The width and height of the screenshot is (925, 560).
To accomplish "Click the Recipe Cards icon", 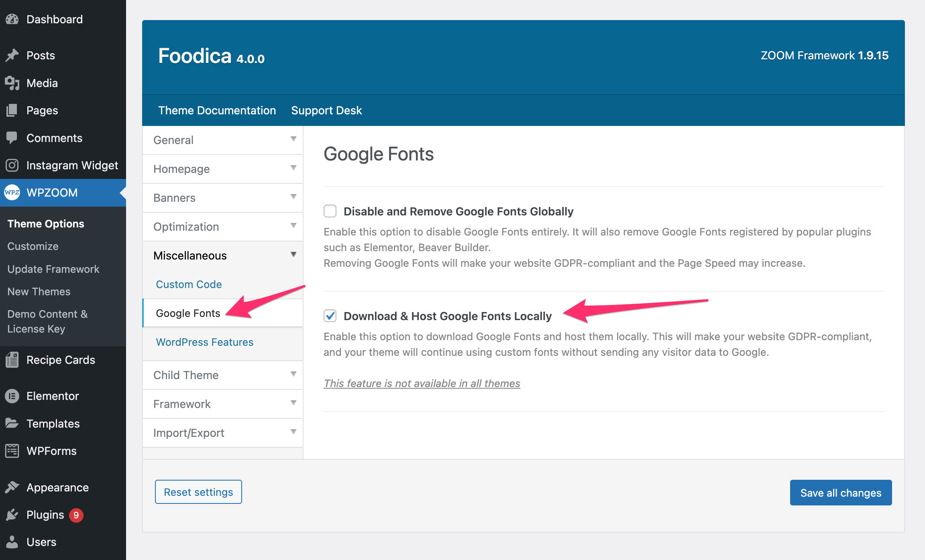I will point(12,360).
